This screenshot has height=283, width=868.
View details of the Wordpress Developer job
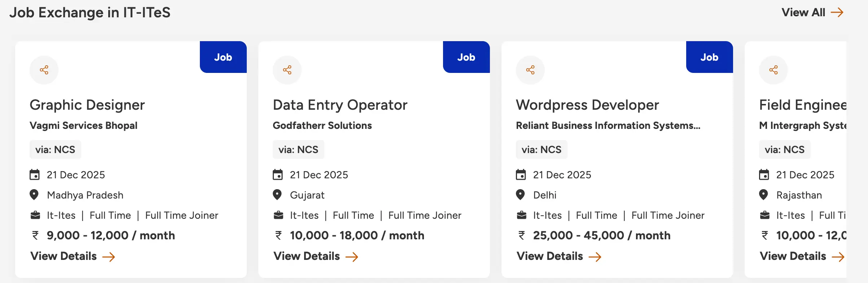[550, 256]
